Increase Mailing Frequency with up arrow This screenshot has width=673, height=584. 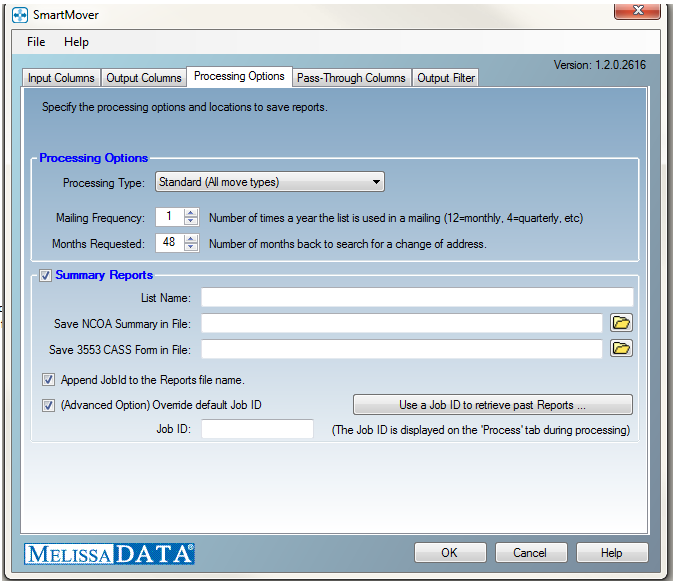coord(191,213)
